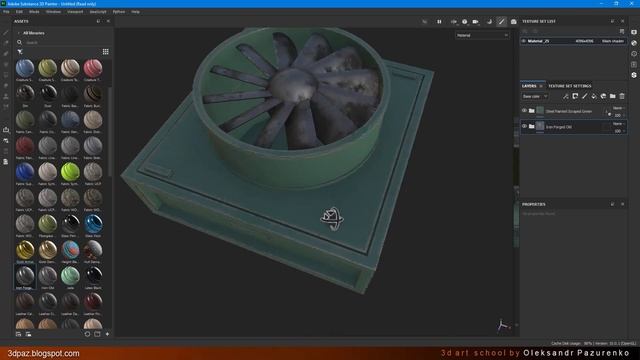The image size is (640, 360).
Task: Toggle visibility of Steel Painted Scraped Green layer
Action: tap(524, 111)
